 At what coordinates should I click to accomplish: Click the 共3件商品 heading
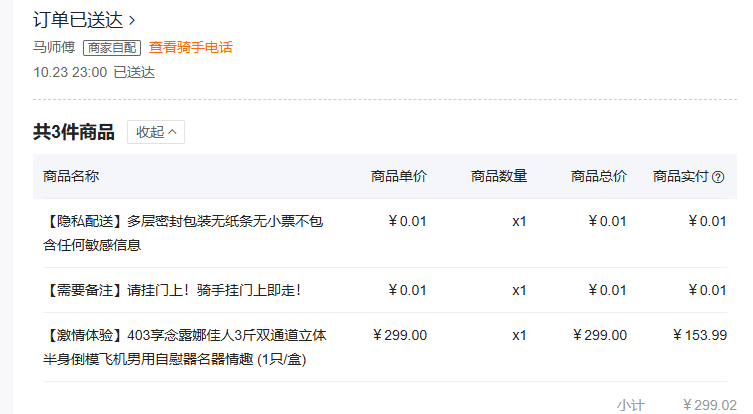click(x=74, y=132)
